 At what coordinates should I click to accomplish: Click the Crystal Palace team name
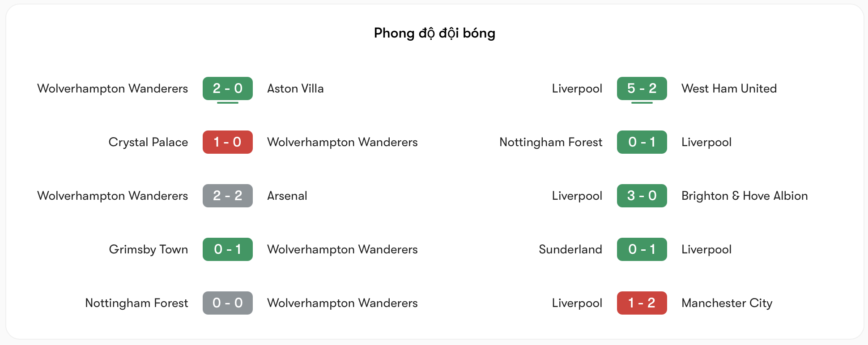(148, 142)
